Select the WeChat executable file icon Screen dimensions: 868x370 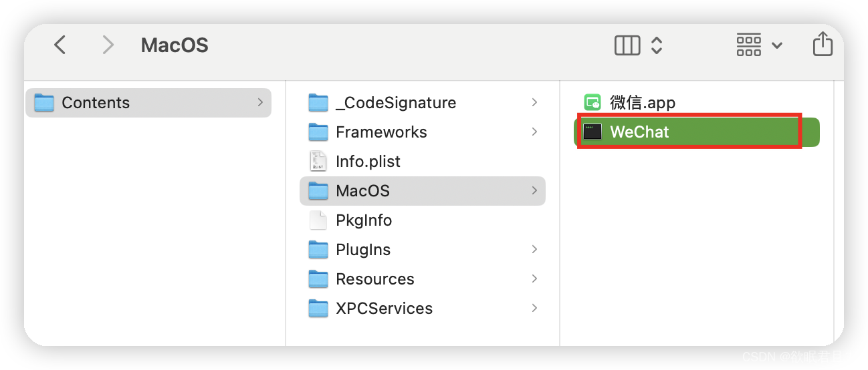tap(592, 132)
